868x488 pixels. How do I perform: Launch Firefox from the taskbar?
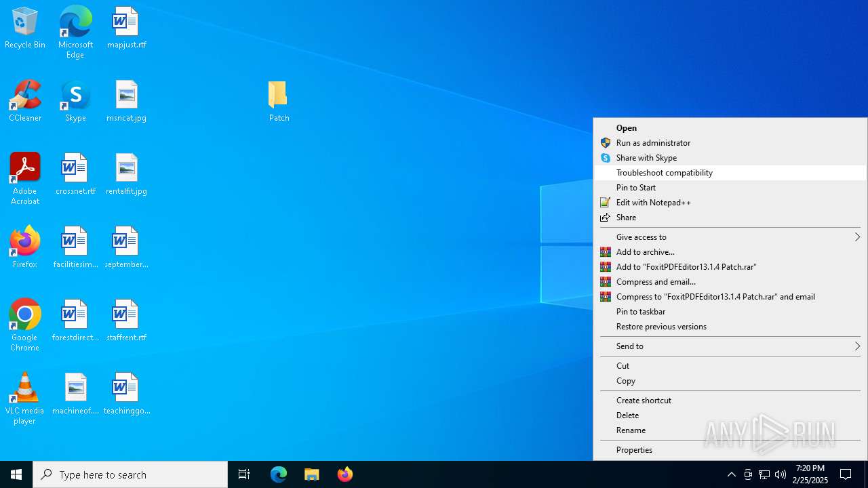344,474
